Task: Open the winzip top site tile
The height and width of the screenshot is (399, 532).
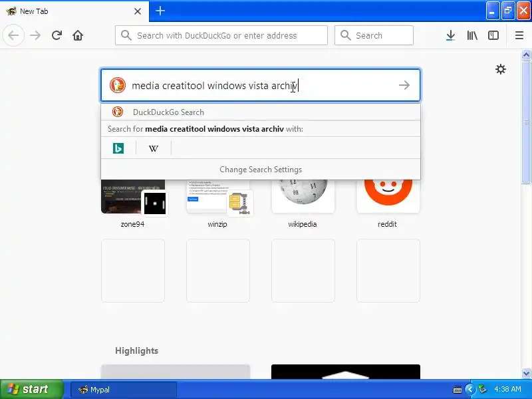Action: pyautogui.click(x=218, y=203)
